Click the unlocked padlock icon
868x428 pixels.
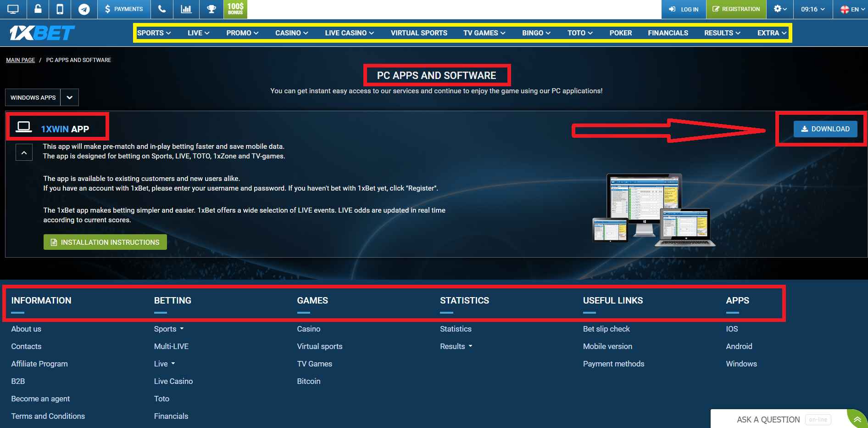38,9
